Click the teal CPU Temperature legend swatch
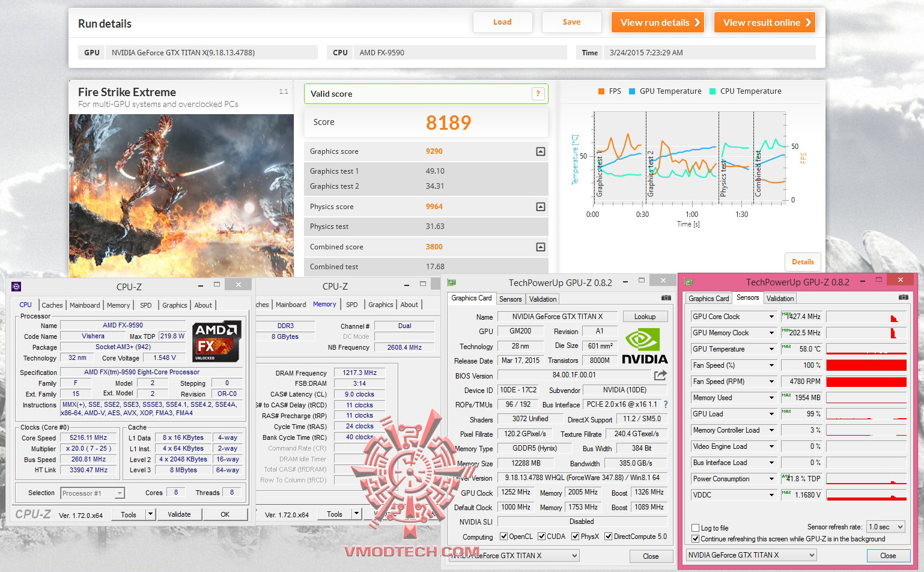 tap(713, 91)
